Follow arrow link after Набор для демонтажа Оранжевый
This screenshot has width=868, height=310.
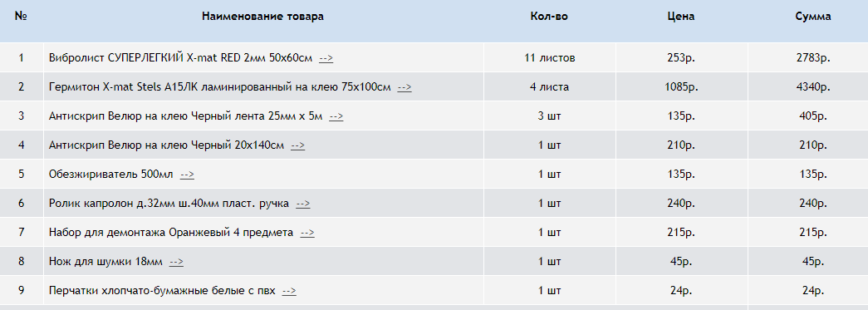(x=307, y=233)
